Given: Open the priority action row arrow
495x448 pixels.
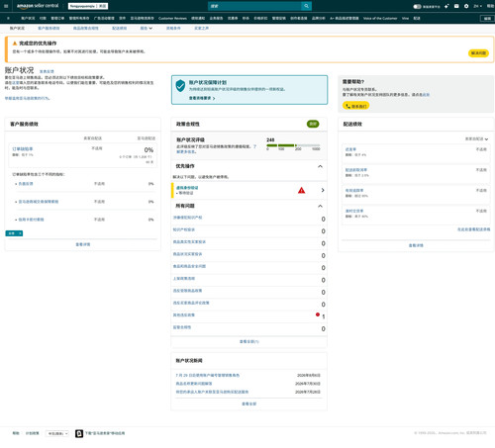Looking at the screenshot, I should click(323, 190).
